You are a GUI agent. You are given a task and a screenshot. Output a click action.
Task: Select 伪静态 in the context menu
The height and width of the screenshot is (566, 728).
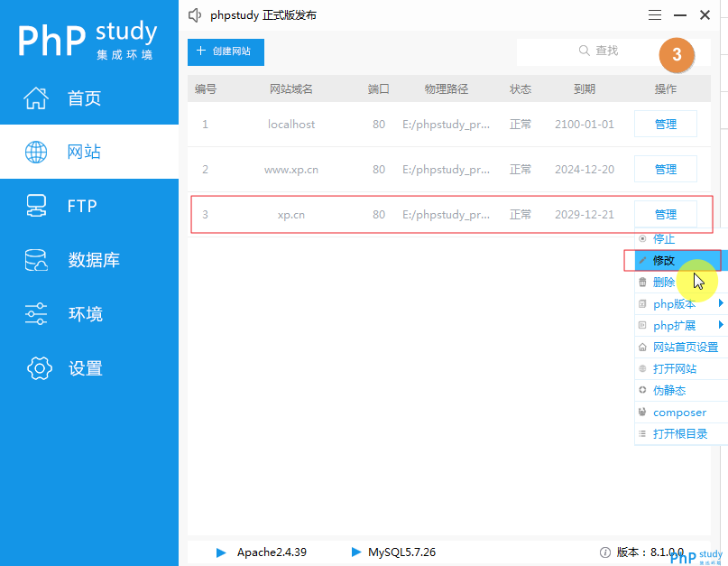pyautogui.click(x=669, y=390)
